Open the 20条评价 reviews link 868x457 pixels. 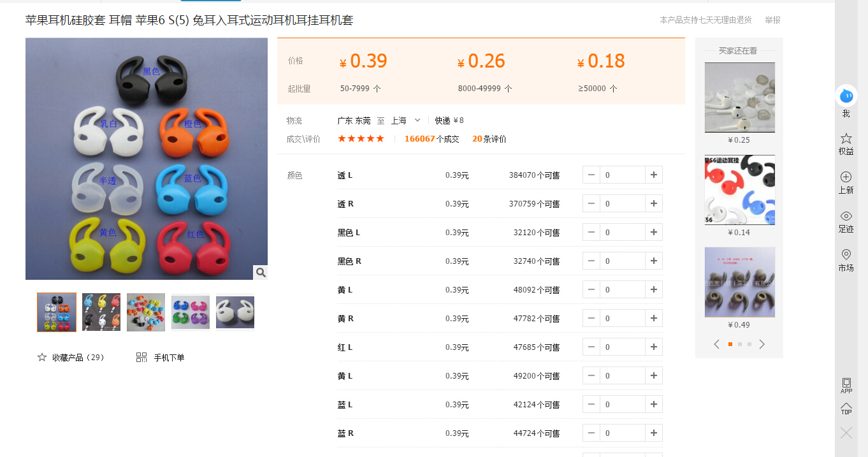coord(489,139)
